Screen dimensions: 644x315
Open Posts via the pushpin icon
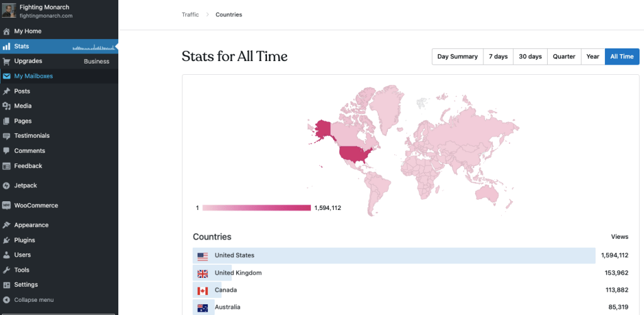click(6, 91)
